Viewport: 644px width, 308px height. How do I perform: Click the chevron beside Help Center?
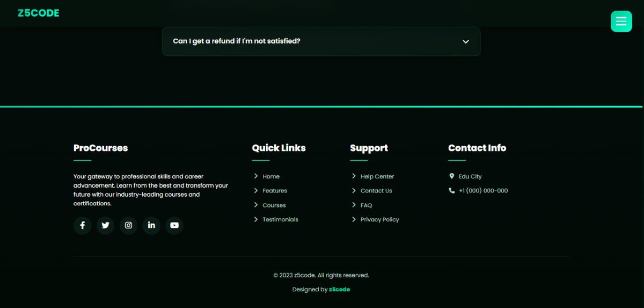[x=354, y=176]
